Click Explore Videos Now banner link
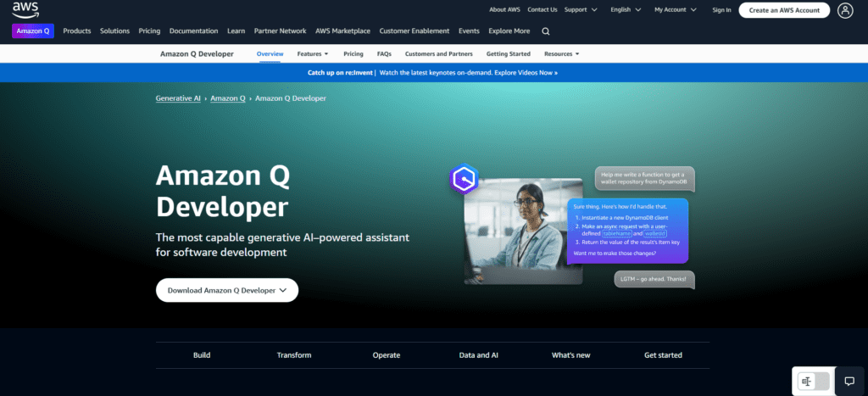 [526, 73]
